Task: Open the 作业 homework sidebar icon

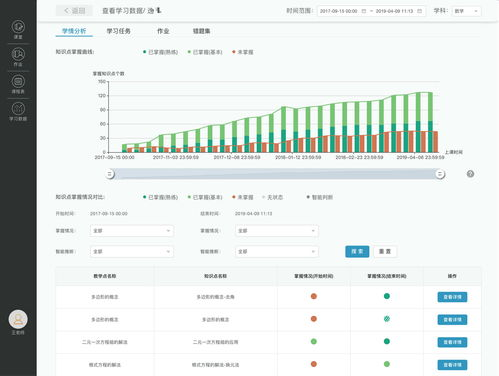Action: tap(18, 57)
